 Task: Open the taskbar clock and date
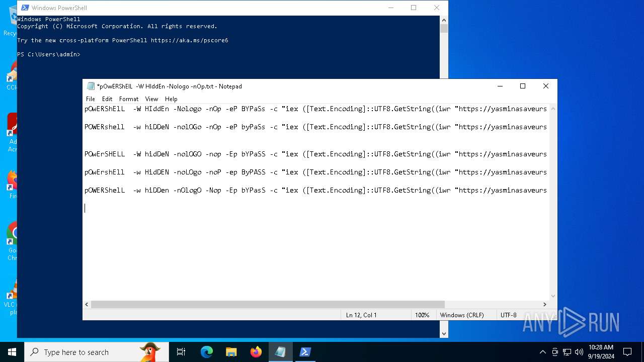point(601,352)
